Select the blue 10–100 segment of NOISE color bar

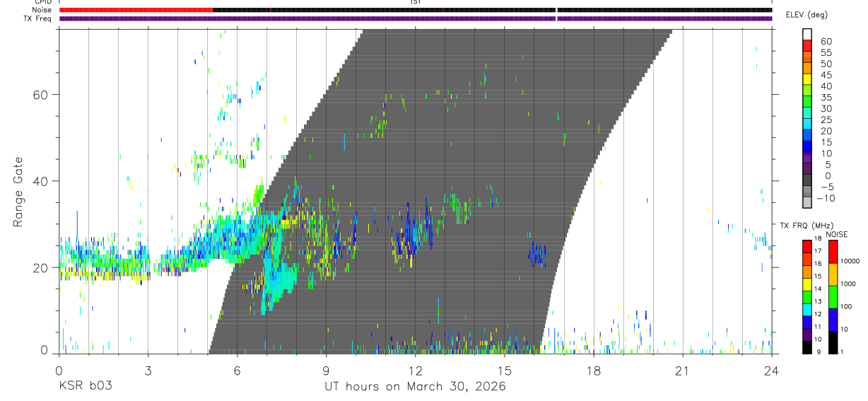coord(833,320)
